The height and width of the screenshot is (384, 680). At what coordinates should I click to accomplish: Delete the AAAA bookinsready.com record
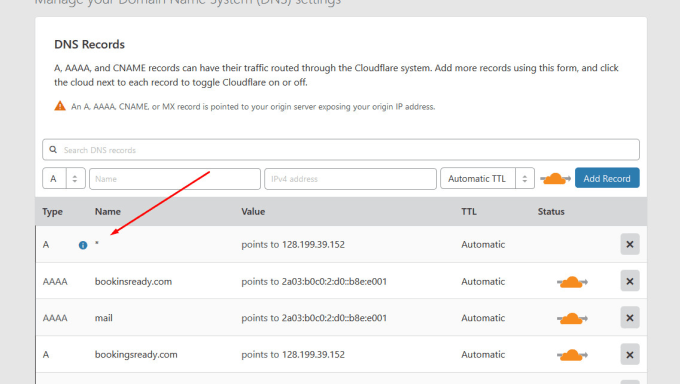coord(630,281)
